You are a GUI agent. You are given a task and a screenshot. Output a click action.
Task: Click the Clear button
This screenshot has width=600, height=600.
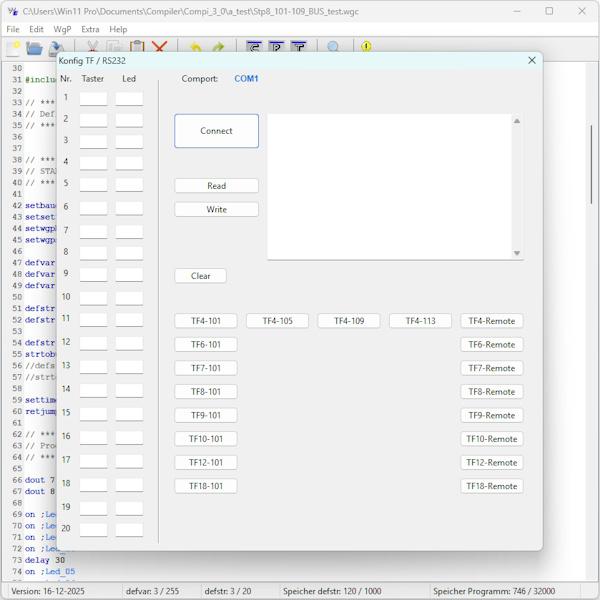click(x=200, y=276)
